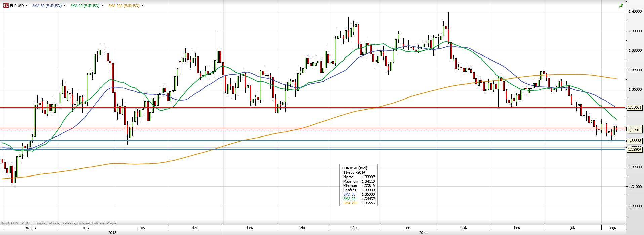Click the nov. month label
Viewport: 644px width, 235px height.
pyautogui.click(x=141, y=228)
